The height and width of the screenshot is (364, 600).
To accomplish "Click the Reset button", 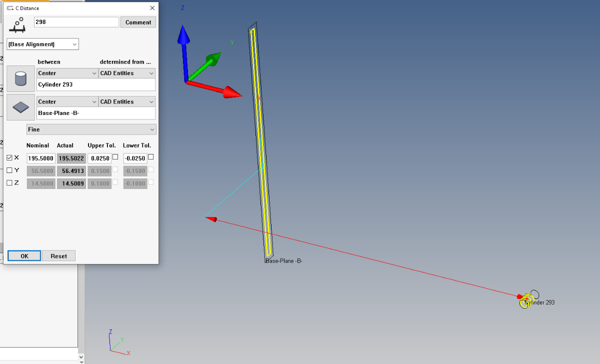I will click(58, 256).
